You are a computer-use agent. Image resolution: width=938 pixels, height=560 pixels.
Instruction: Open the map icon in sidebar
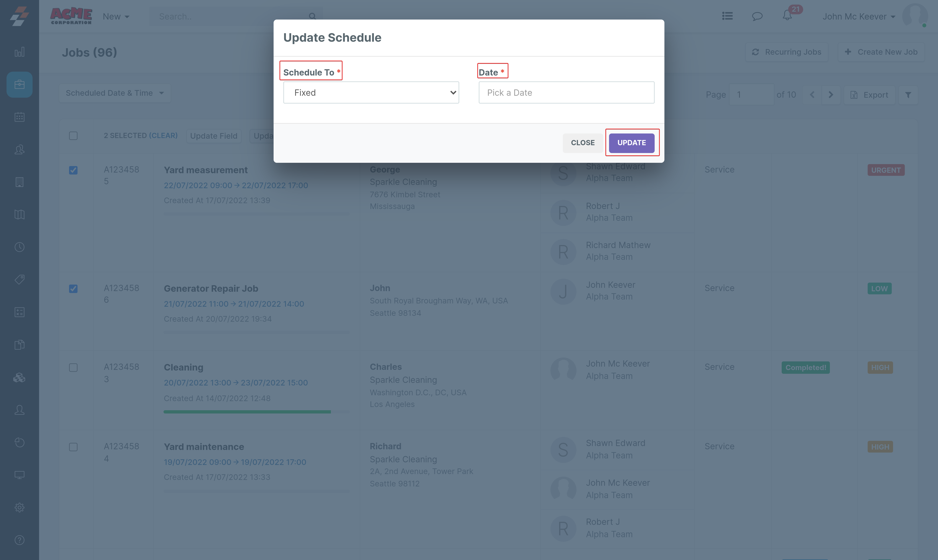19,214
